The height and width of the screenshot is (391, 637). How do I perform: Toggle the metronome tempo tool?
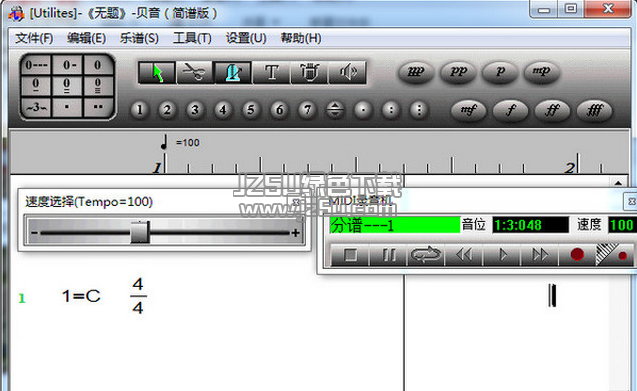coord(233,73)
